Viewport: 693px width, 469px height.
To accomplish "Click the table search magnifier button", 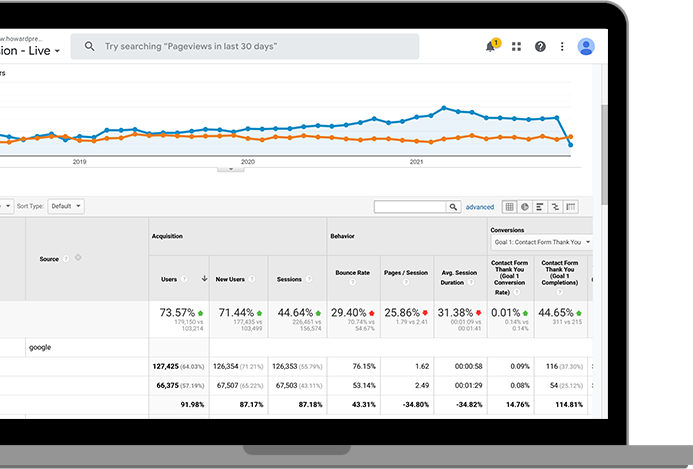I will 453,207.
